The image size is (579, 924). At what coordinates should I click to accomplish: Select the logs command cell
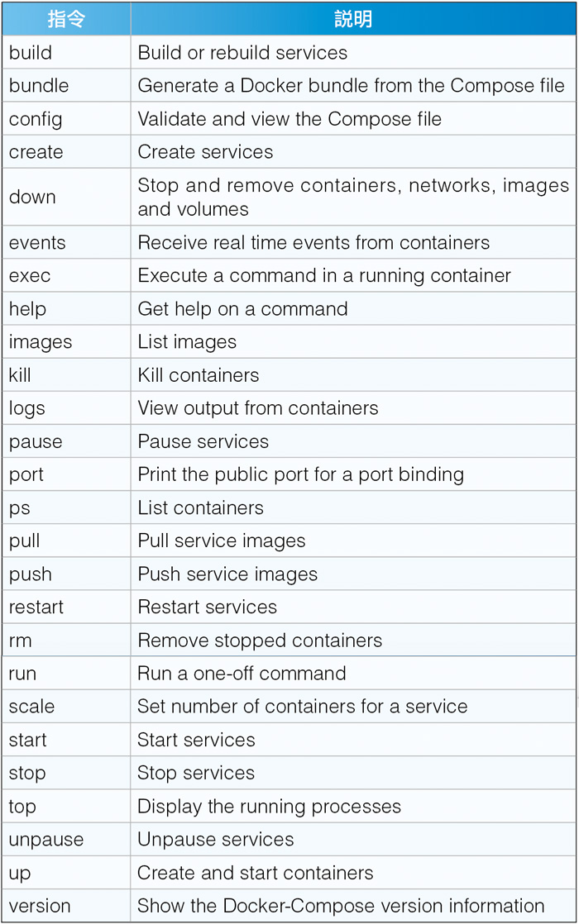pyautogui.click(x=66, y=408)
